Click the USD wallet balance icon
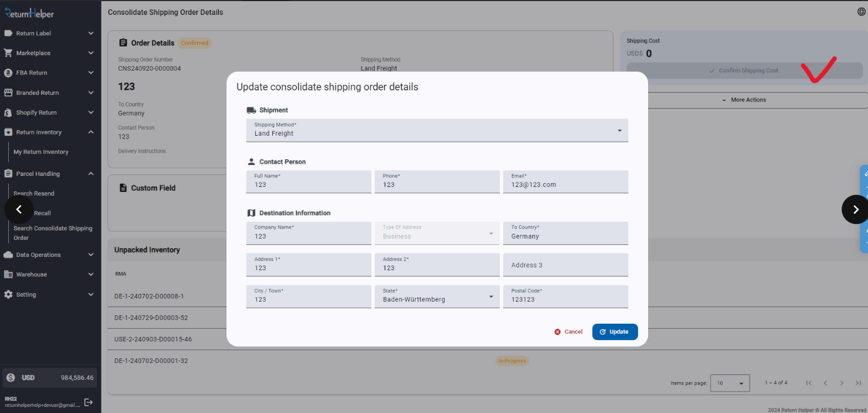868x413 pixels. [10, 378]
